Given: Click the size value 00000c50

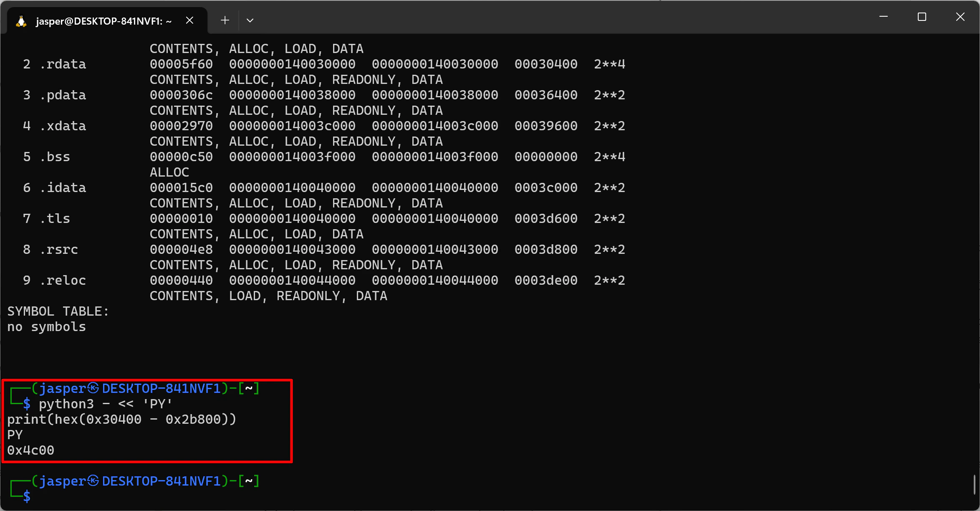Looking at the screenshot, I should [182, 157].
